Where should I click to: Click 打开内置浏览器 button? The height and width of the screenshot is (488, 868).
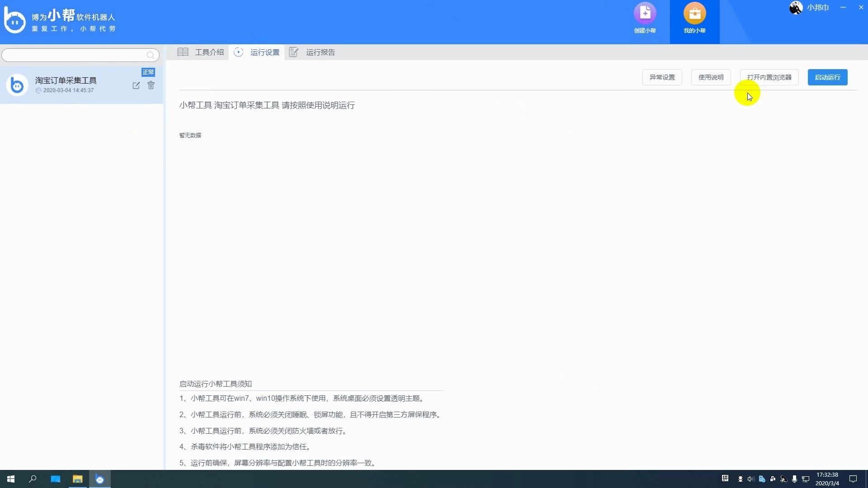(x=769, y=77)
